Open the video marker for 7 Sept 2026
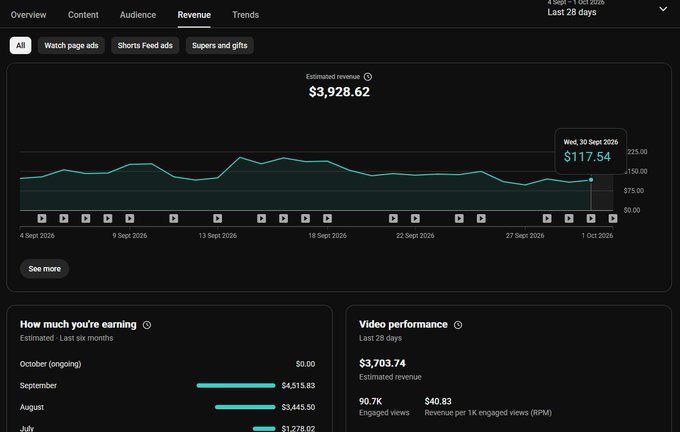Screen dimensions: 680x432 (x=86, y=218)
